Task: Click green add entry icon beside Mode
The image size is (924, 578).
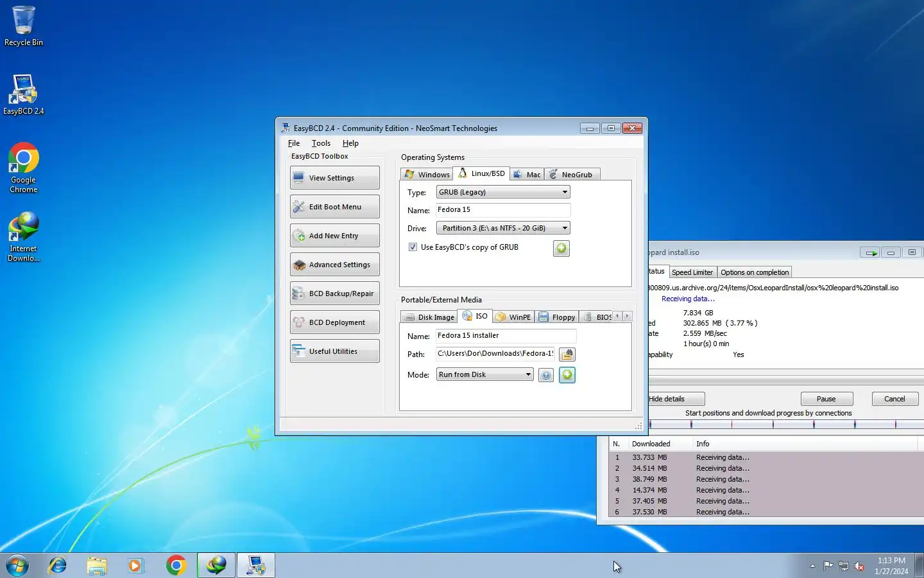Action: point(567,375)
